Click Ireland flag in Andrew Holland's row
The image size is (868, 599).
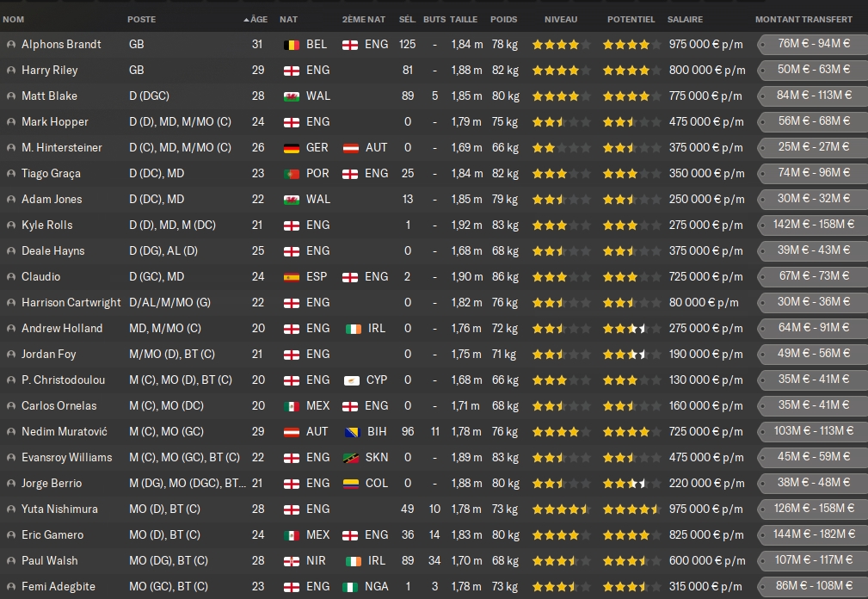click(x=354, y=329)
